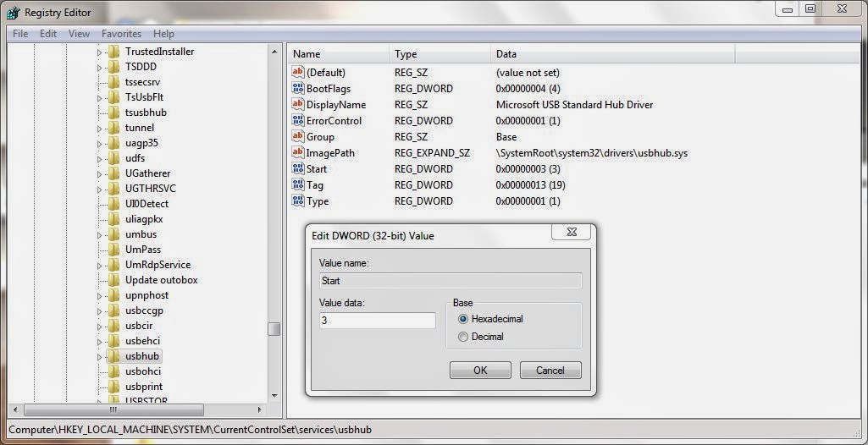868x445 pixels.
Task: Select the usbcir key
Action: point(139,326)
